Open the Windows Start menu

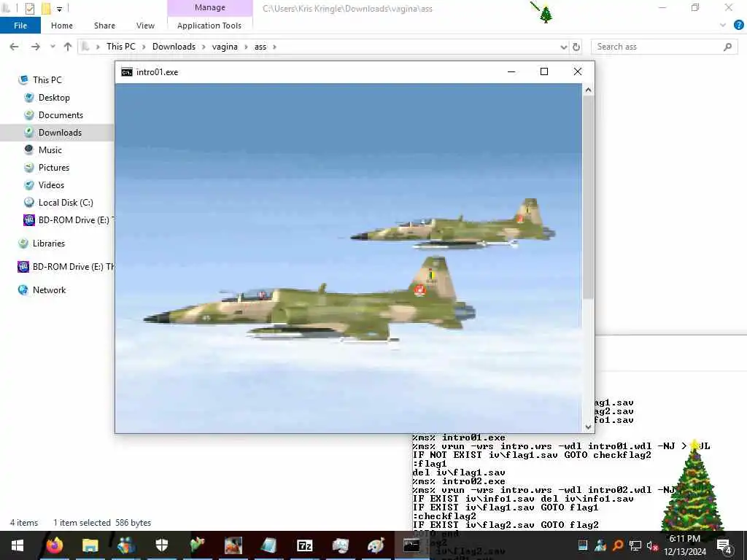(x=18, y=545)
